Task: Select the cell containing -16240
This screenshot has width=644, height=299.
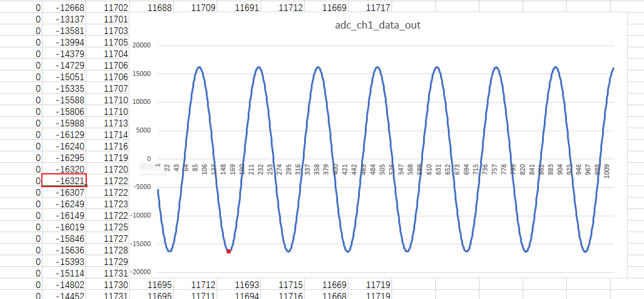Action: click(x=64, y=146)
